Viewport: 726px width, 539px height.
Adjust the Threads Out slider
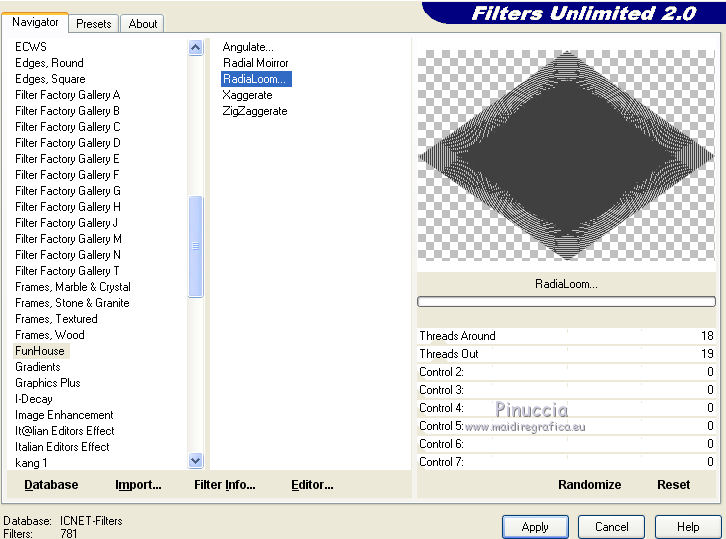[x=566, y=354]
